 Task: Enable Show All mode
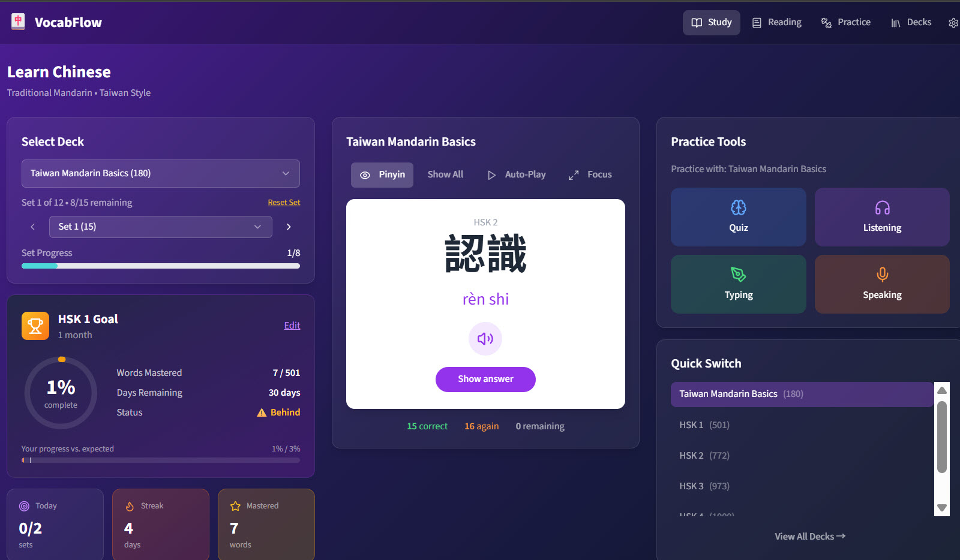(445, 174)
